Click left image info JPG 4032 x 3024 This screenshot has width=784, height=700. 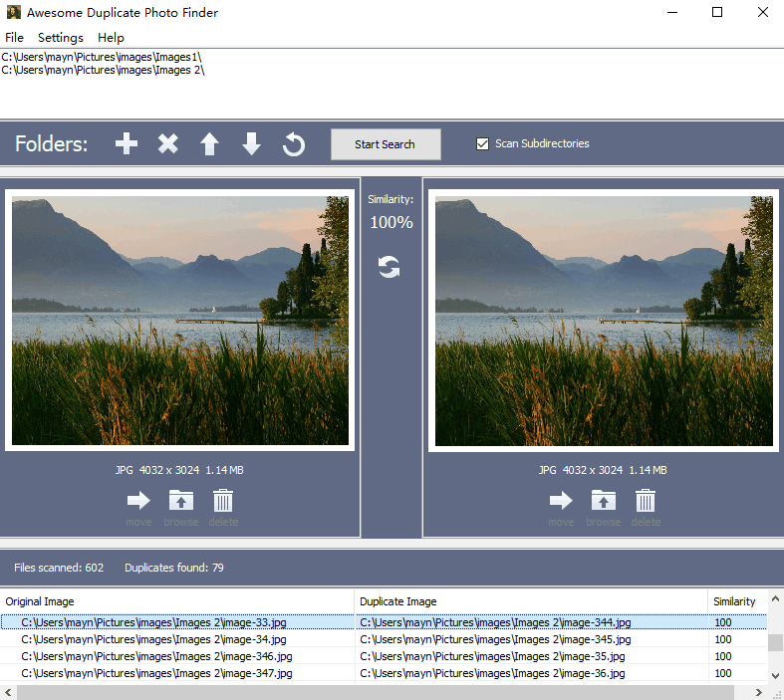point(179,470)
